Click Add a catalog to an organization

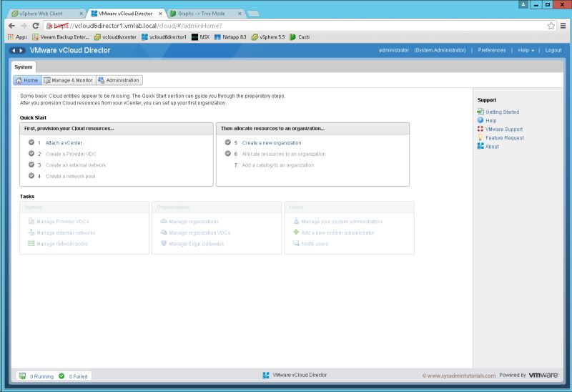(278, 165)
